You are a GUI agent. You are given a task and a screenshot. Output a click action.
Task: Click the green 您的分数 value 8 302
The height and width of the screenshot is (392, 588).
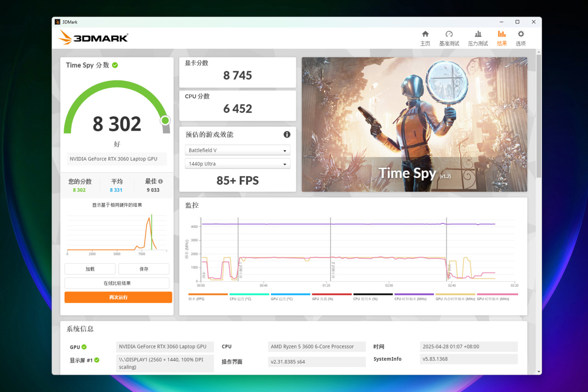[79, 190]
